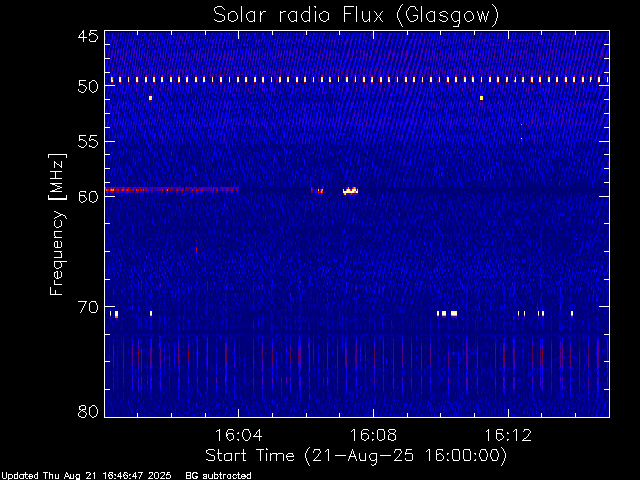Click the "Updated Thu Aug 21 16:46:47 2025" timestamp
The width and height of the screenshot is (640, 480).
tap(86, 476)
